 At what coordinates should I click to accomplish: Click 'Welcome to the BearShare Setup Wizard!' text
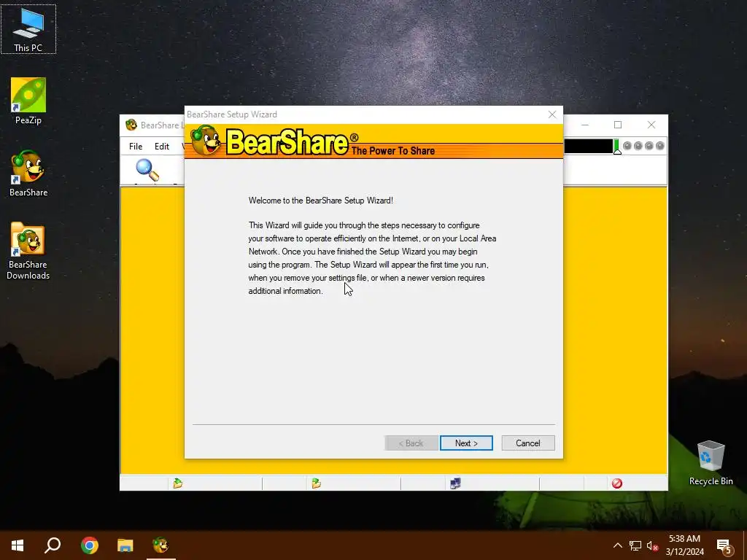coord(321,201)
